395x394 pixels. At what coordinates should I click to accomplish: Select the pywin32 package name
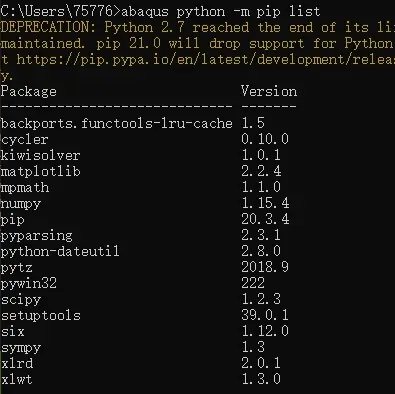click(x=29, y=283)
